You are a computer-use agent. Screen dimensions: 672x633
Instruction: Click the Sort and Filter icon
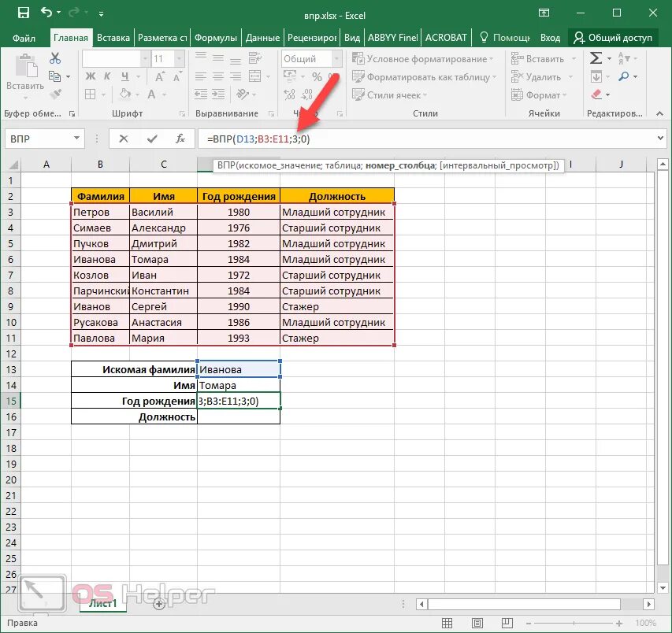click(x=624, y=57)
